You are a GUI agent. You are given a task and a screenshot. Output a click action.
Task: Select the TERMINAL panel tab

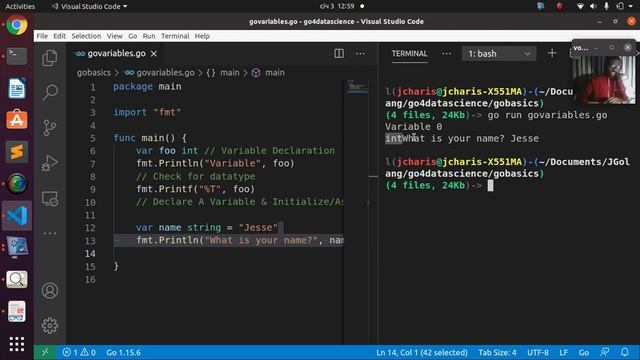point(409,53)
